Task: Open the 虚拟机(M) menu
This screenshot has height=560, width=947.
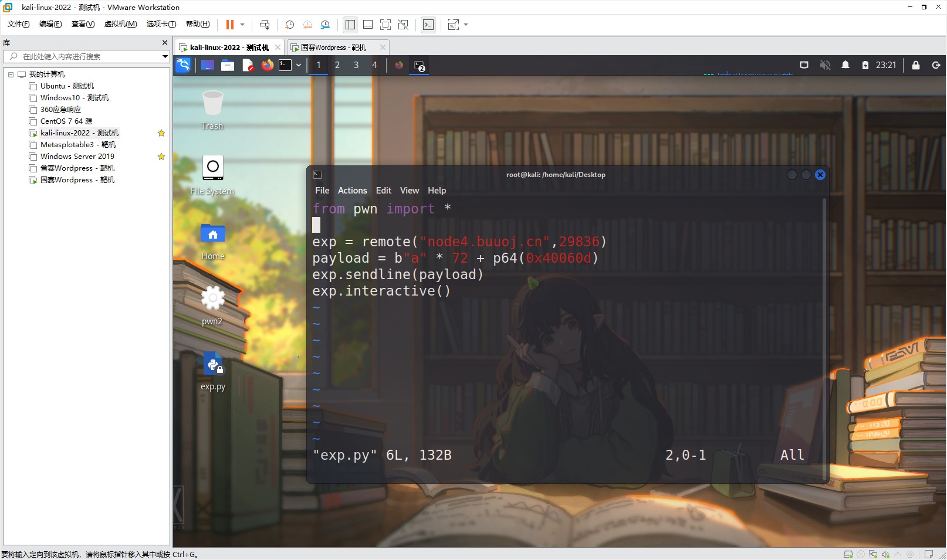Action: coord(120,24)
